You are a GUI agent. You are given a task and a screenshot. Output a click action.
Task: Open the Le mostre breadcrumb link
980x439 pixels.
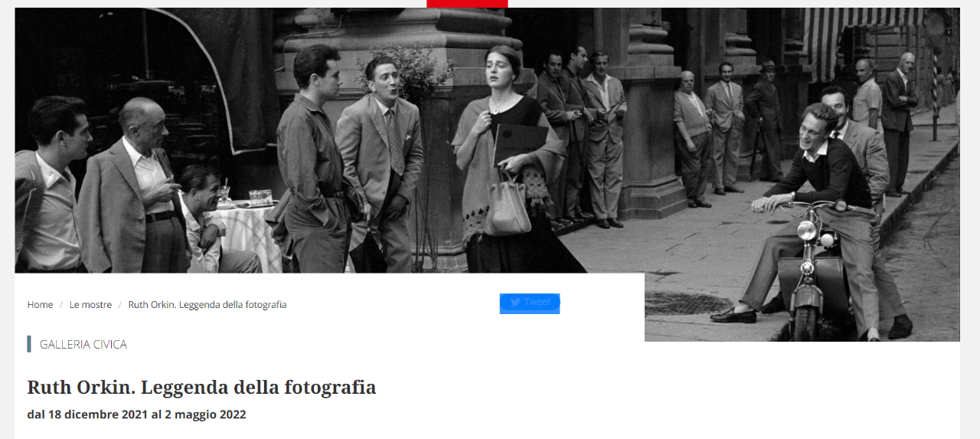pyautogui.click(x=90, y=305)
